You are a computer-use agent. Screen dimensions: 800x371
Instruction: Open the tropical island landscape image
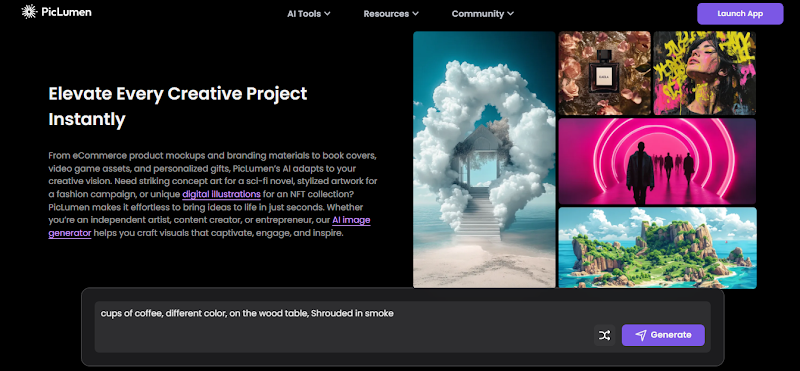657,248
